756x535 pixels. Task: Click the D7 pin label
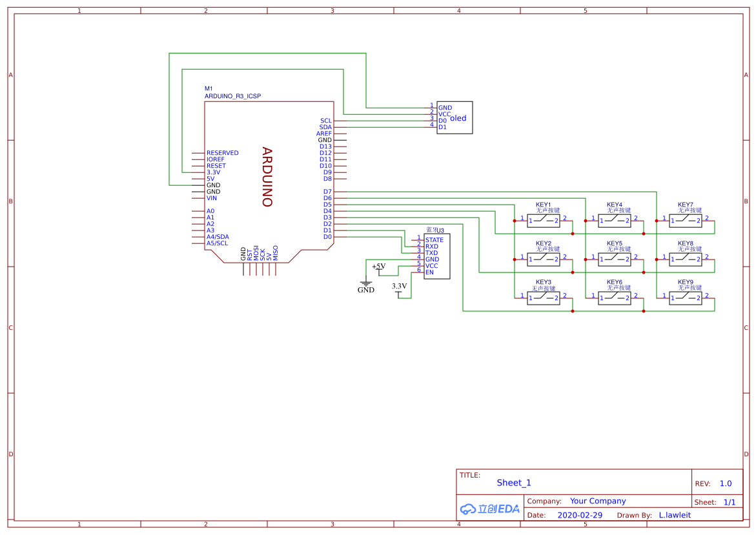tap(327, 192)
